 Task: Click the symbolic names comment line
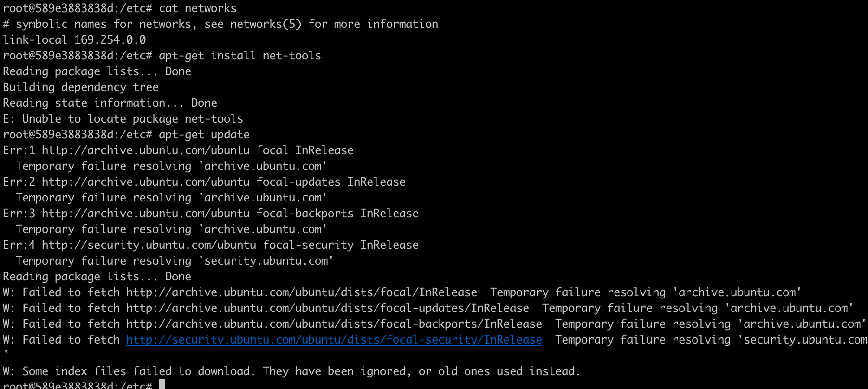(220, 24)
